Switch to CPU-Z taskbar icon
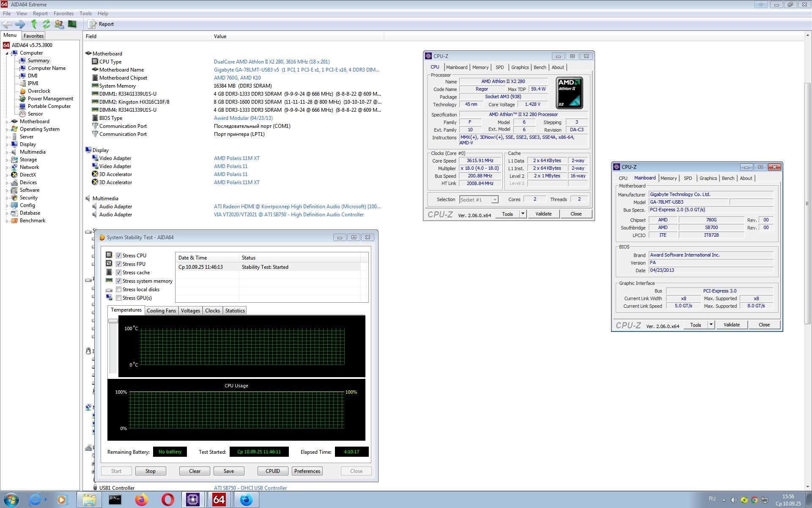This screenshot has height=508, width=812. tap(193, 500)
